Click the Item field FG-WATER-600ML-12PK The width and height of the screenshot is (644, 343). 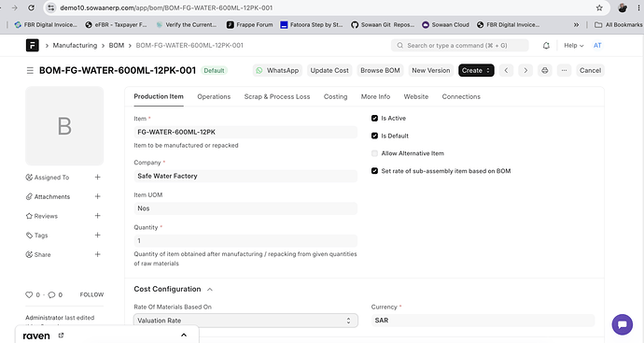point(245,132)
